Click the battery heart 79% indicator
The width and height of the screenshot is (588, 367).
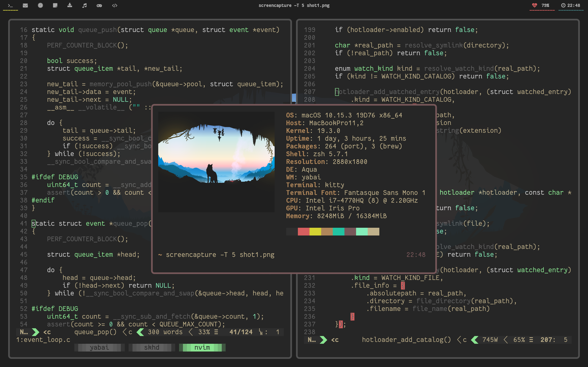(x=542, y=5)
